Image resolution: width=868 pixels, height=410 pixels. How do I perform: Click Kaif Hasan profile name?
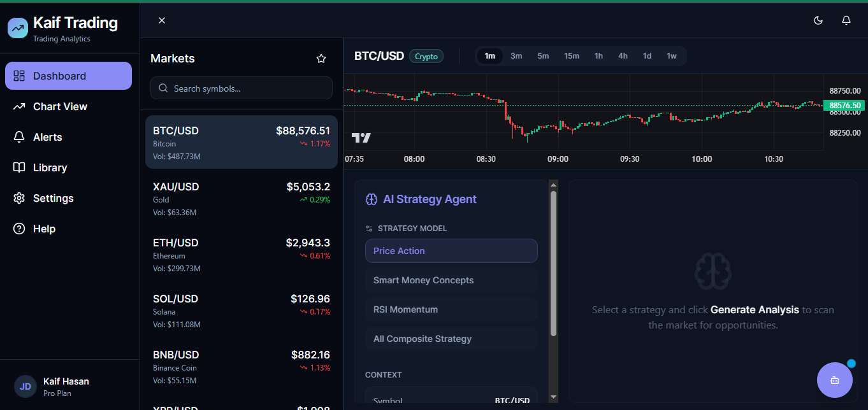(66, 381)
